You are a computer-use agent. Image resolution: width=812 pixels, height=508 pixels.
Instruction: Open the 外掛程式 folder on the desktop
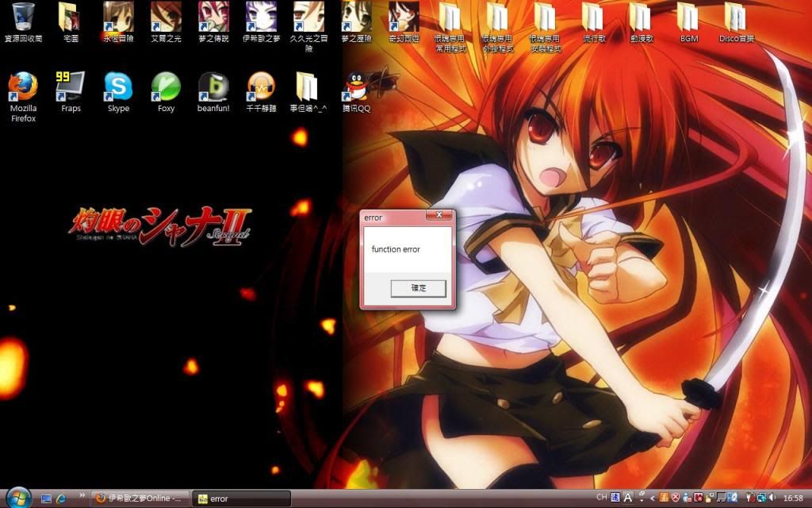497,27
